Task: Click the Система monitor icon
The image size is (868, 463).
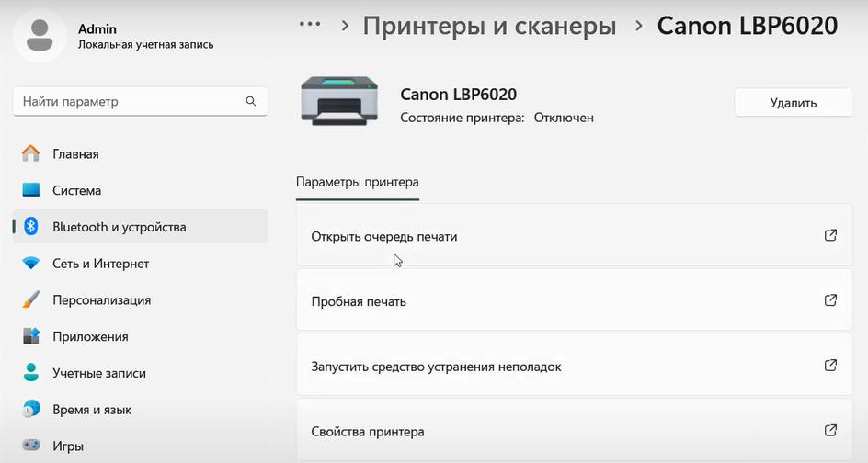Action: tap(31, 190)
